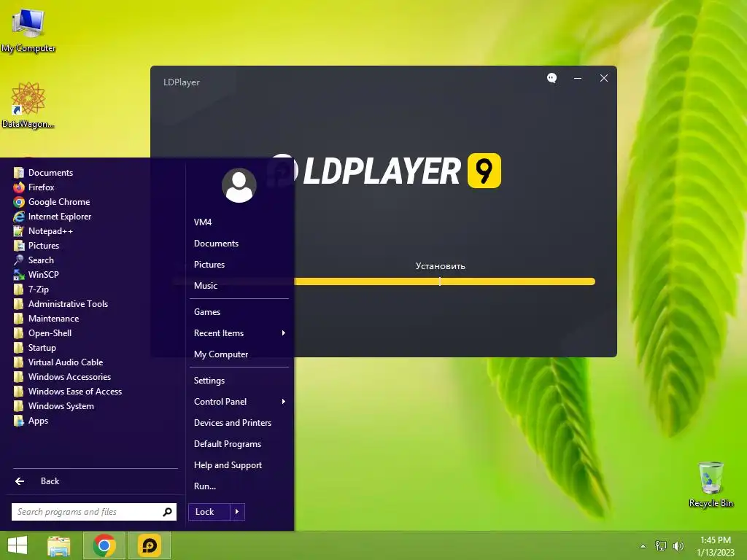Open the VM4 user folder
747x560 pixels.
[203, 222]
